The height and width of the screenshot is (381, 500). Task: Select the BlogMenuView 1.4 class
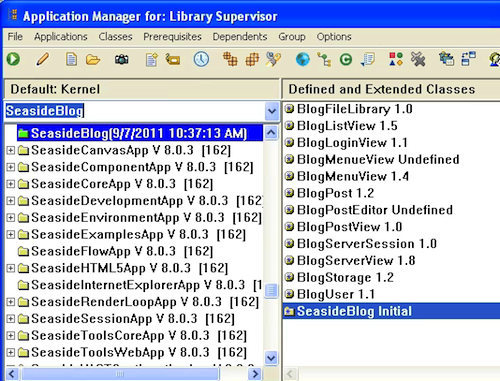click(x=353, y=176)
